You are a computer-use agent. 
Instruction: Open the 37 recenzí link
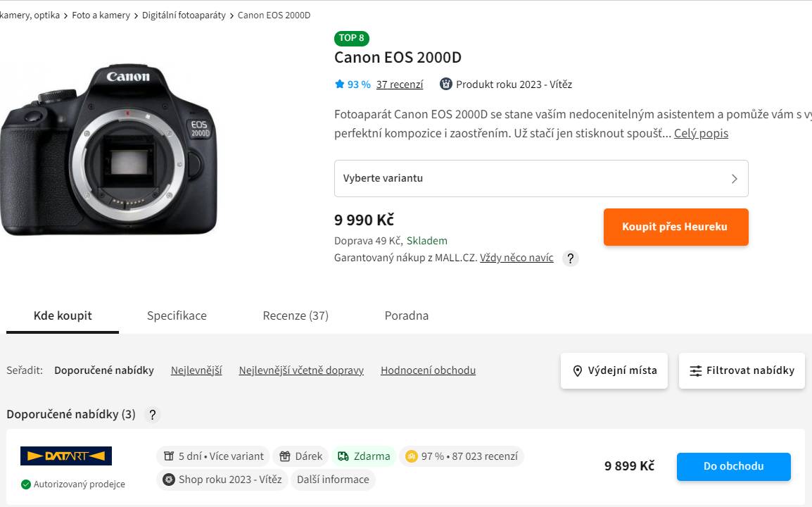pos(400,84)
